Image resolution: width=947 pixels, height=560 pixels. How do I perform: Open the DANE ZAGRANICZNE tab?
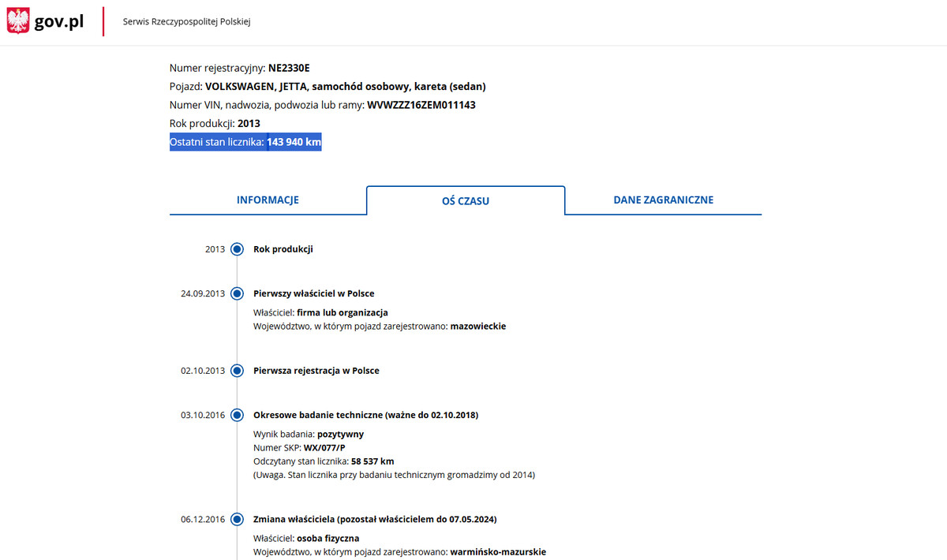click(x=664, y=200)
